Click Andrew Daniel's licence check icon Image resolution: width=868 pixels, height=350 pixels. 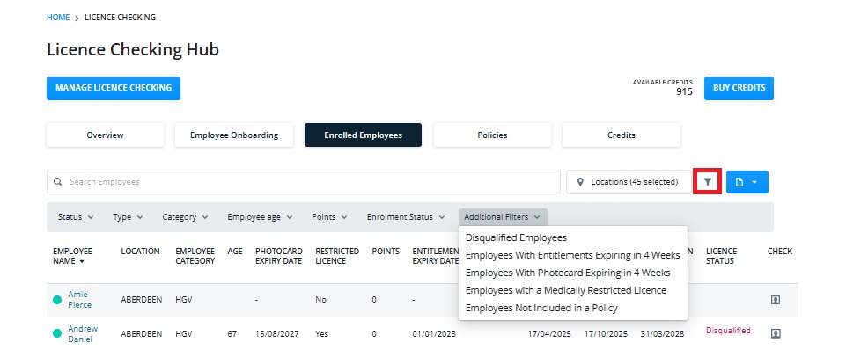pos(775,333)
